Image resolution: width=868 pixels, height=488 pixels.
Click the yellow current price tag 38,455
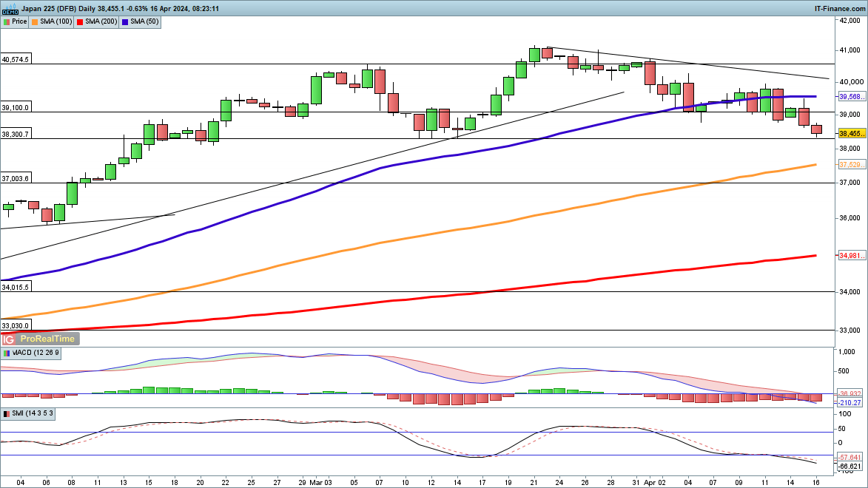click(x=851, y=133)
